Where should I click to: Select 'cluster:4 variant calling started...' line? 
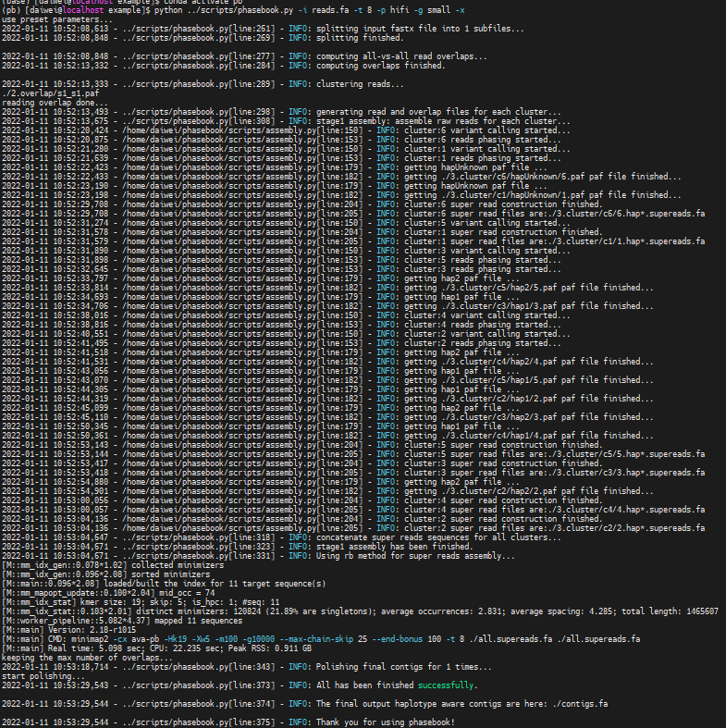click(286, 316)
